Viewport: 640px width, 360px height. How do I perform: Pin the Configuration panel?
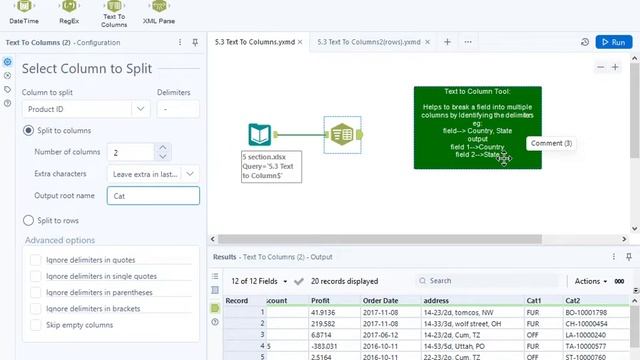tap(195, 42)
